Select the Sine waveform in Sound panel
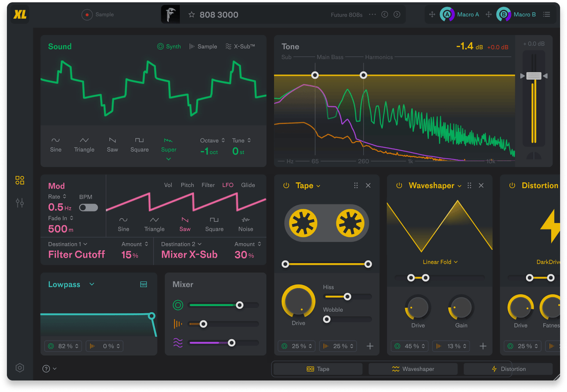Image resolution: width=567 pixels, height=392 pixels. pyautogui.click(x=56, y=145)
